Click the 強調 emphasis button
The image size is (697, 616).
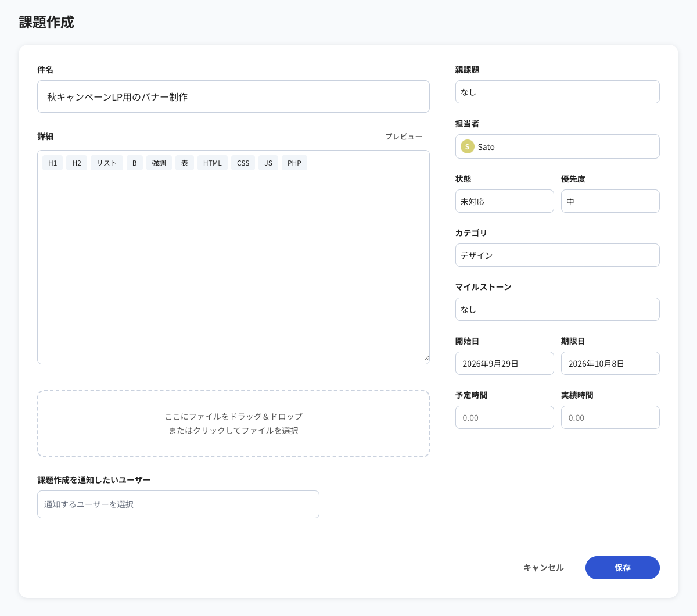(x=159, y=163)
